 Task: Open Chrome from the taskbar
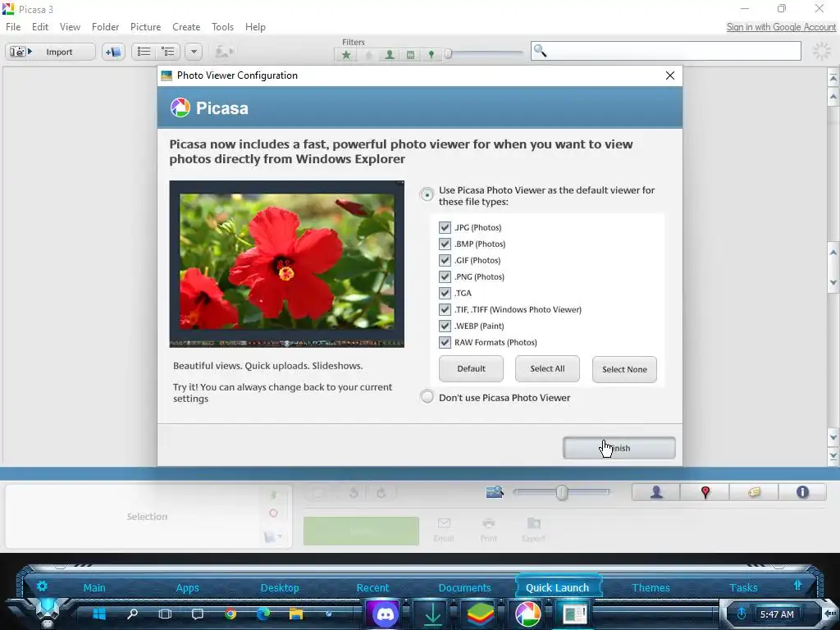pos(231,614)
